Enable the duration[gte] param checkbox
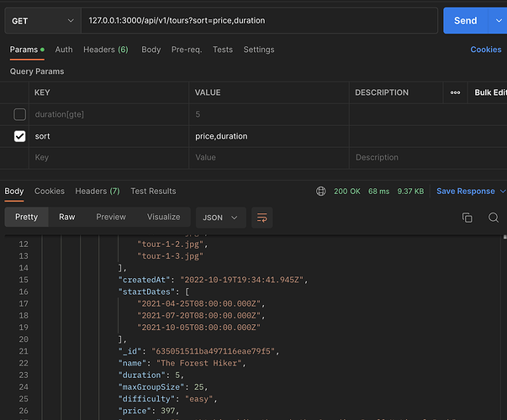The height and width of the screenshot is (420, 507). coord(19,114)
